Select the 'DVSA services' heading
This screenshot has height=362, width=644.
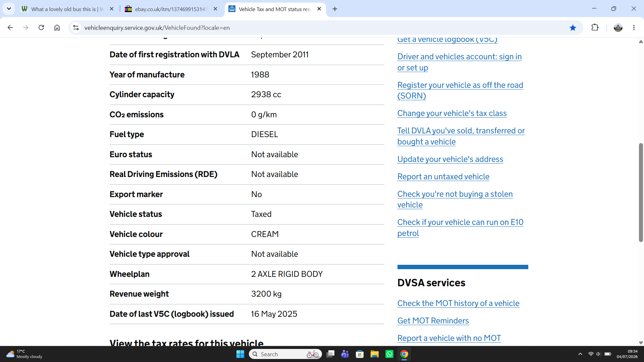coord(431,283)
